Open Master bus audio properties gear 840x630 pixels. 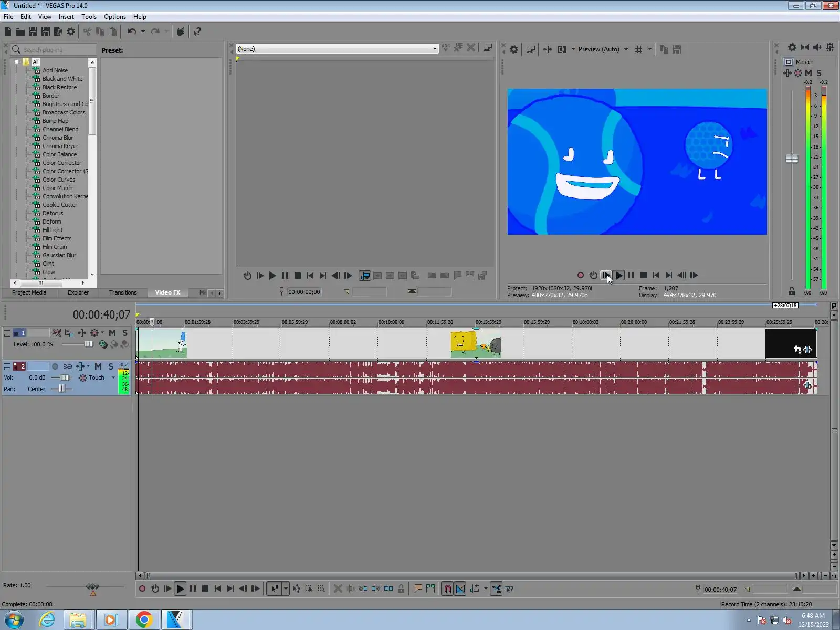pyautogui.click(x=792, y=47)
